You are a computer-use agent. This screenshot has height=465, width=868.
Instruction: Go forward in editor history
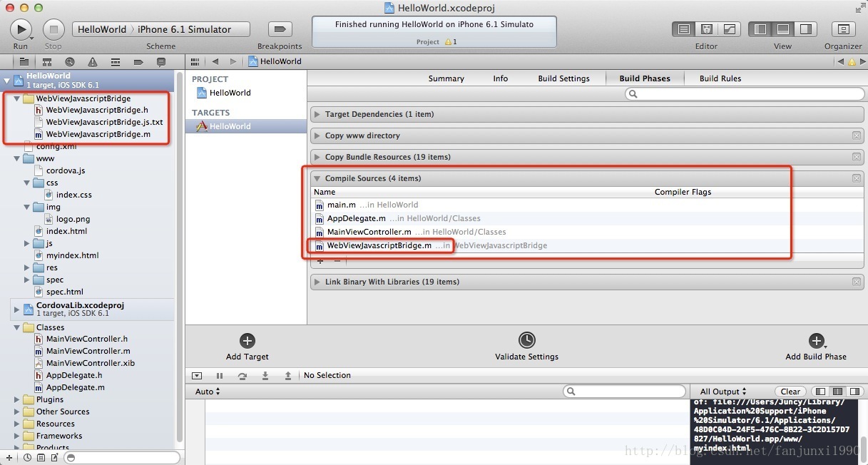coord(233,61)
